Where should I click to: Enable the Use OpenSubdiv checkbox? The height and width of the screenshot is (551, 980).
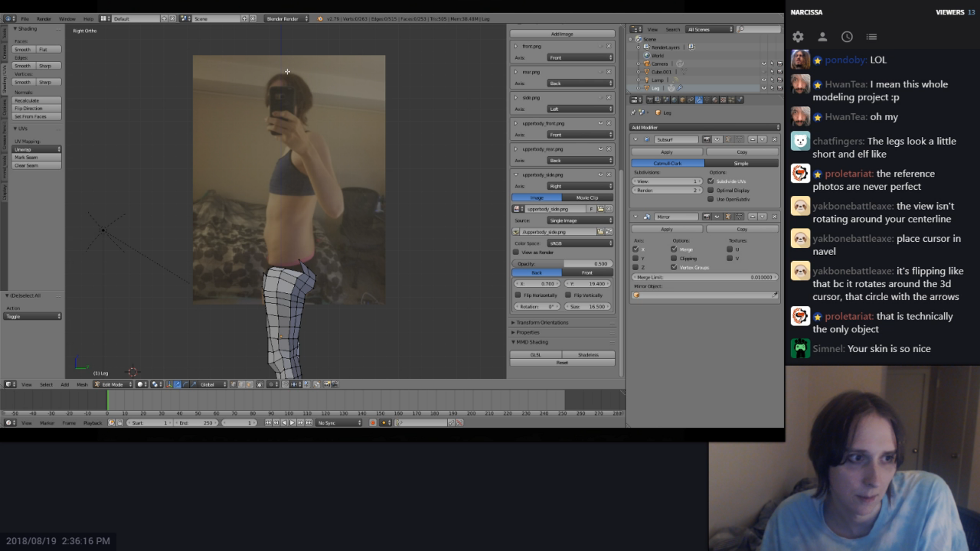pos(710,199)
